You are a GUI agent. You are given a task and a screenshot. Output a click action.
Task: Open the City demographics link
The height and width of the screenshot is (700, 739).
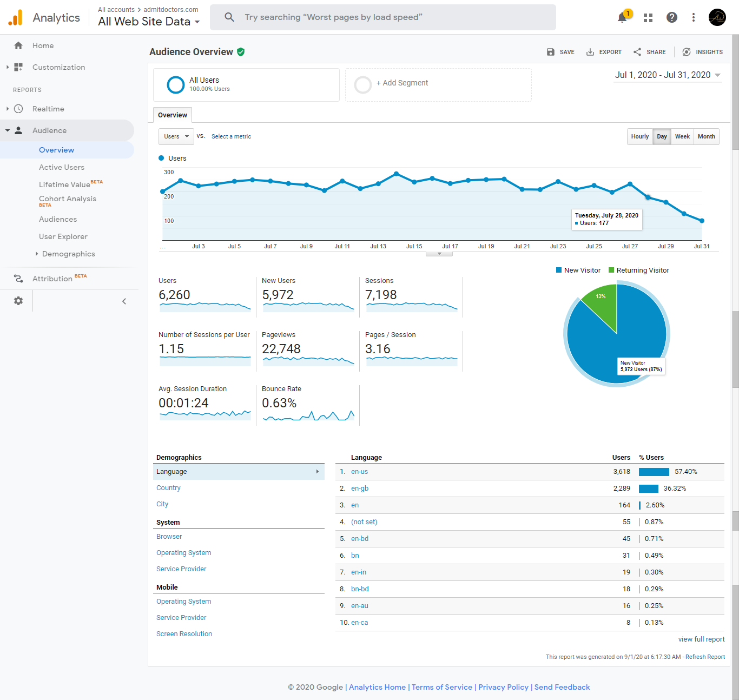pyautogui.click(x=162, y=504)
